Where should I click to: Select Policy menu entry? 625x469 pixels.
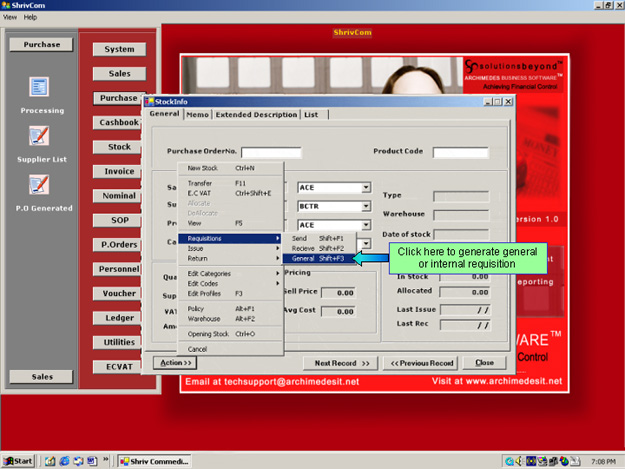230,308
